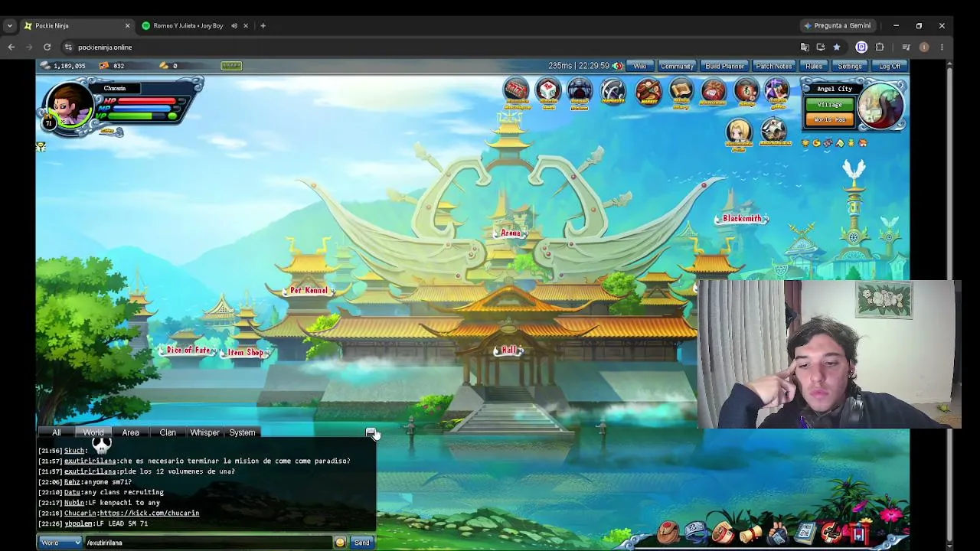Send the chat message
The height and width of the screenshot is (551, 980).
click(361, 543)
